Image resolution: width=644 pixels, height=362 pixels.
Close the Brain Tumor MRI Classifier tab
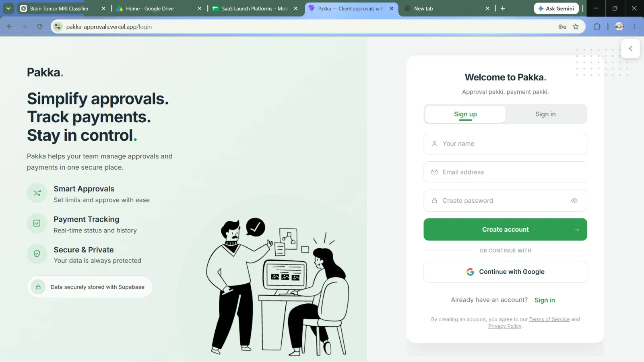(103, 8)
